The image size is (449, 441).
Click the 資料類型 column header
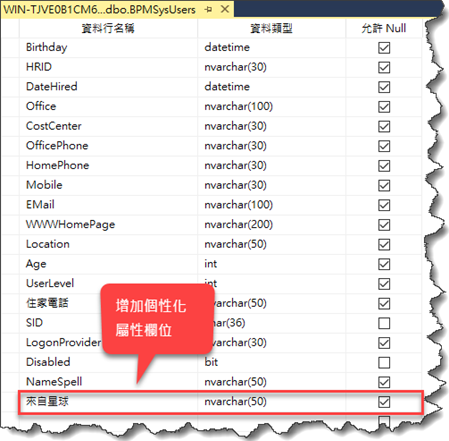[271, 28]
